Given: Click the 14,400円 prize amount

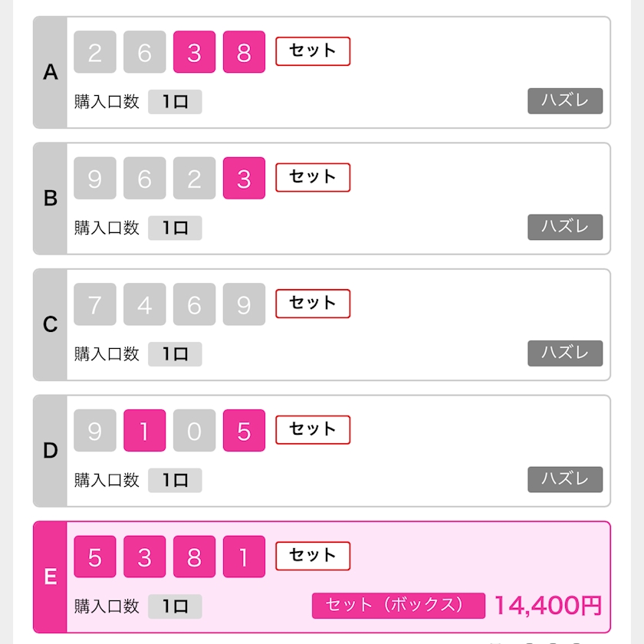Looking at the screenshot, I should (547, 605).
